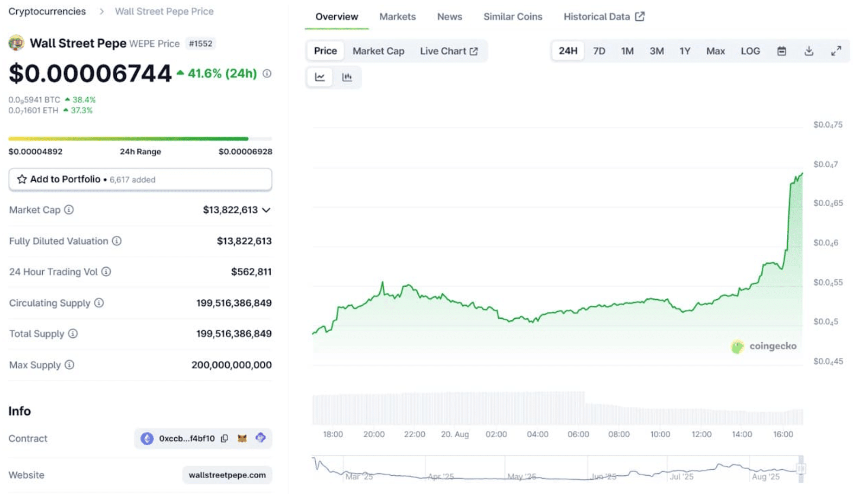Expand the Market Cap value chevron

tap(266, 210)
